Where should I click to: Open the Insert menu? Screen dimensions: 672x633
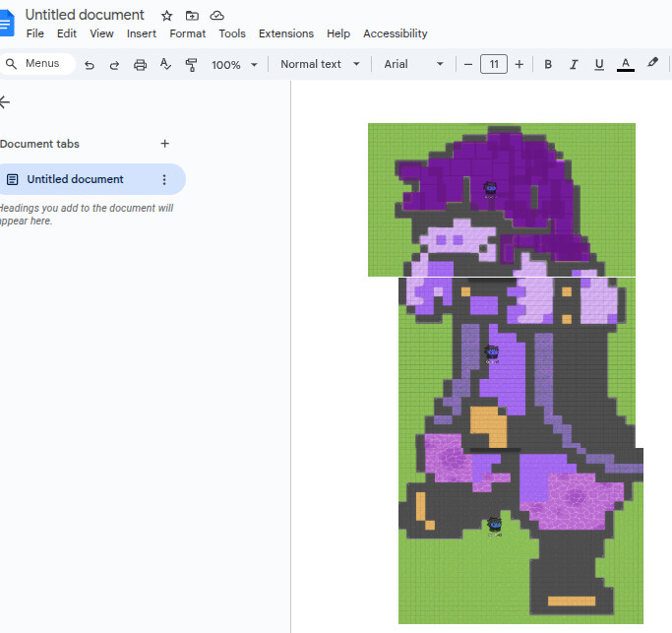[x=142, y=33]
